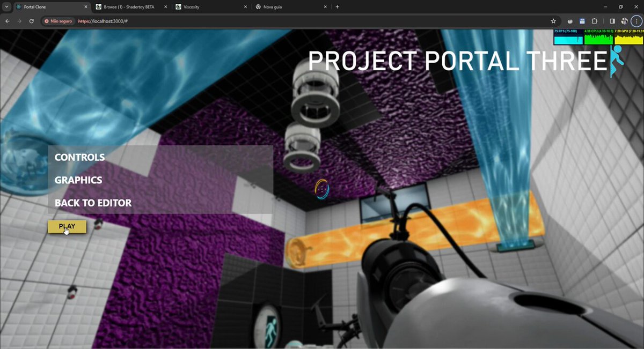Open the profile avatar menu

[624, 21]
